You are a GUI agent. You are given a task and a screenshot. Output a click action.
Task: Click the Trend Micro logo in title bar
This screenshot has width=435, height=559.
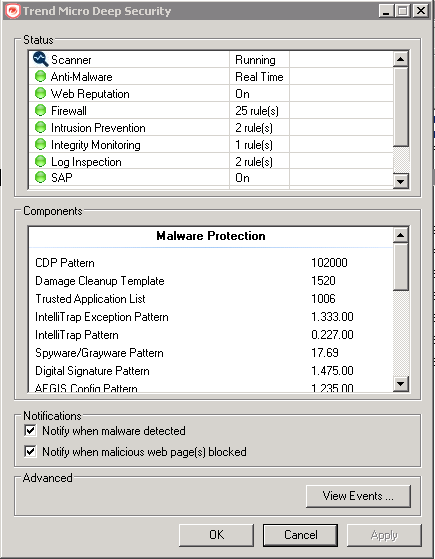click(13, 11)
